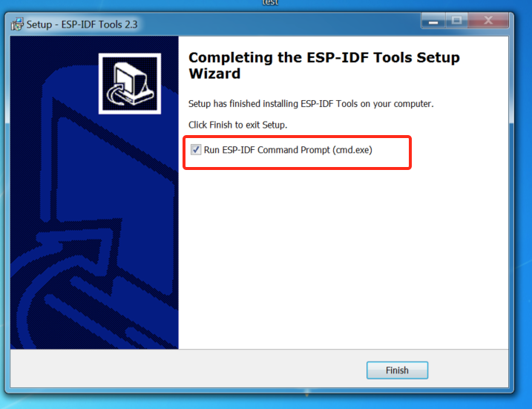Click the wizard computer installer logo image
532x409 pixels.
click(130, 83)
